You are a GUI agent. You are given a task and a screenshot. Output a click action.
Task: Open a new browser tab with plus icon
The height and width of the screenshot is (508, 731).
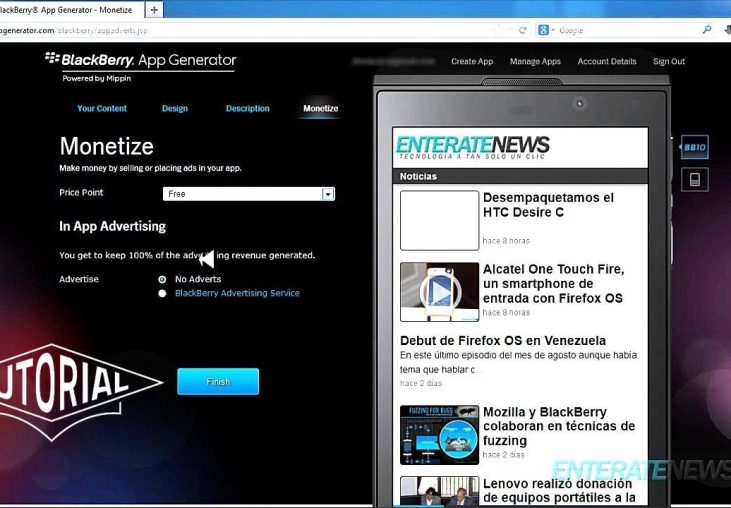click(154, 9)
